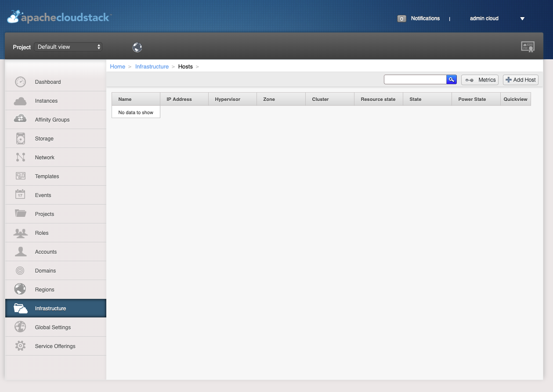The image size is (553, 392).
Task: Open the Dashboard section
Action: tap(56, 82)
